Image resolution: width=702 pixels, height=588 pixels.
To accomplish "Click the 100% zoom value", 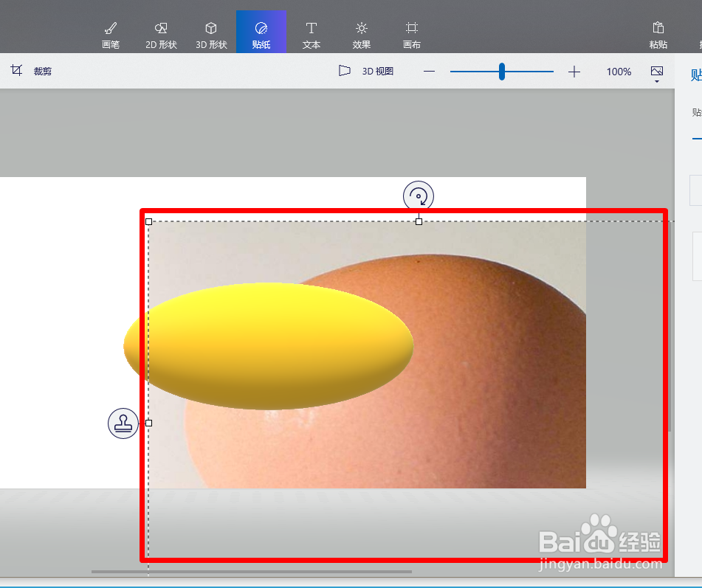I will point(619,72).
